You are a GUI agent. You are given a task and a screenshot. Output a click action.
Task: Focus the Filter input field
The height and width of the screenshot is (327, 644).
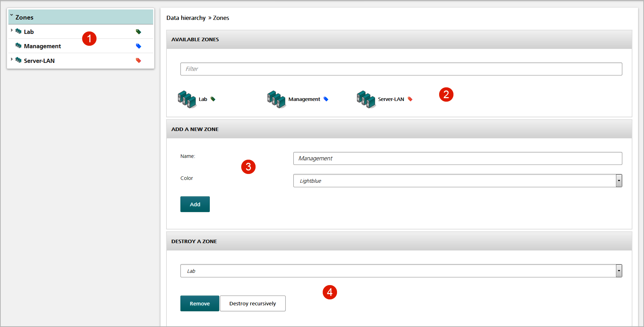point(401,69)
